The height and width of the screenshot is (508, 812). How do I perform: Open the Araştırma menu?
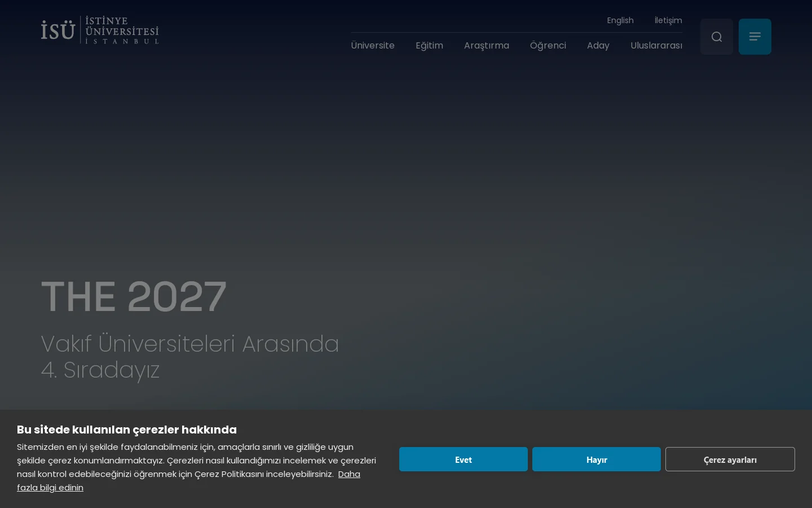[x=487, y=46]
